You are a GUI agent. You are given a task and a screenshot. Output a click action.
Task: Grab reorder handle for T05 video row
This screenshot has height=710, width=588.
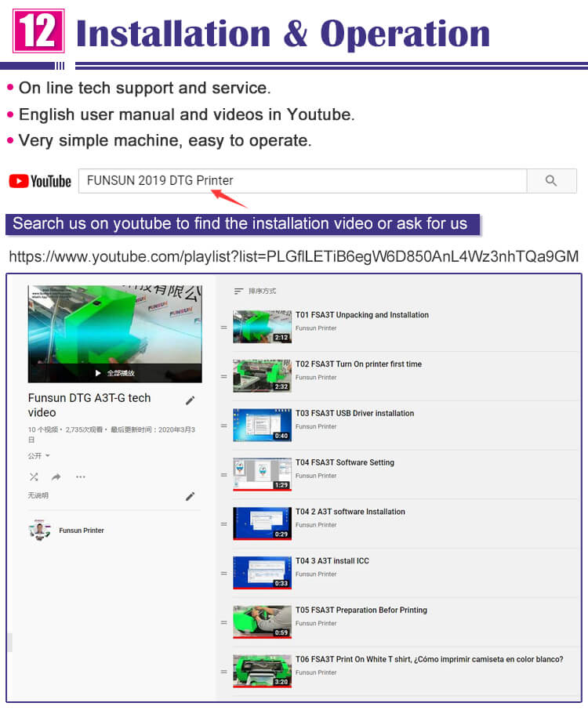(223, 622)
